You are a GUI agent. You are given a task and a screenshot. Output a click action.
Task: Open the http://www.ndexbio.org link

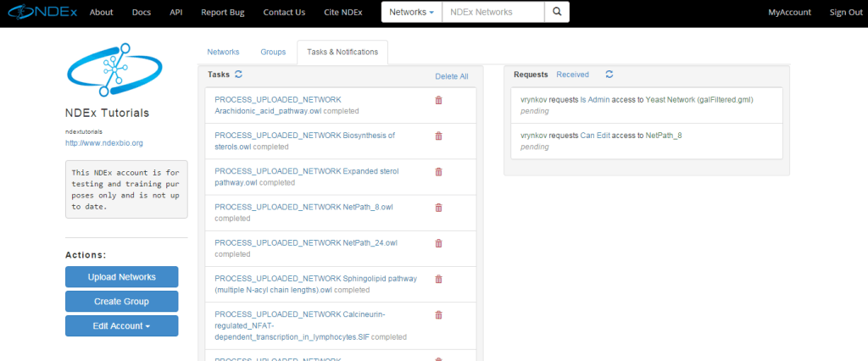tap(104, 143)
